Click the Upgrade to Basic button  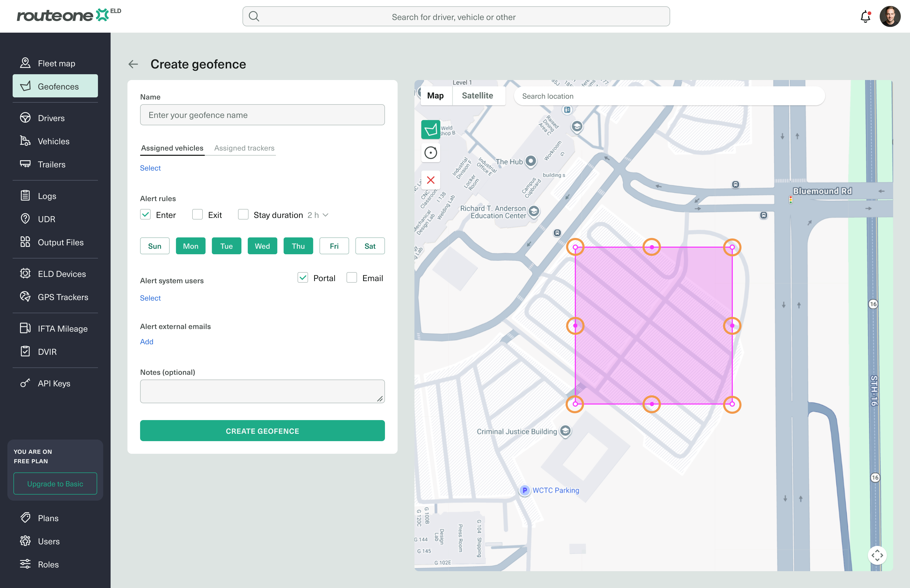point(55,484)
